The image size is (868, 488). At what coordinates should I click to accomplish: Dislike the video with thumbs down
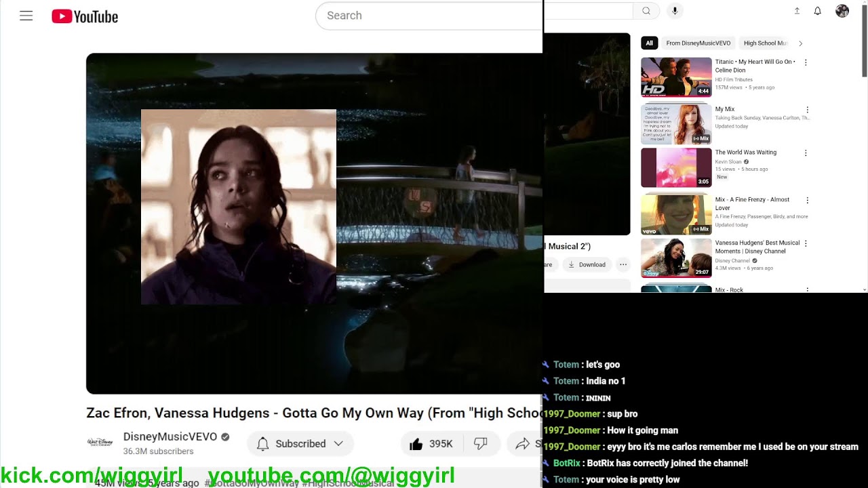481,444
